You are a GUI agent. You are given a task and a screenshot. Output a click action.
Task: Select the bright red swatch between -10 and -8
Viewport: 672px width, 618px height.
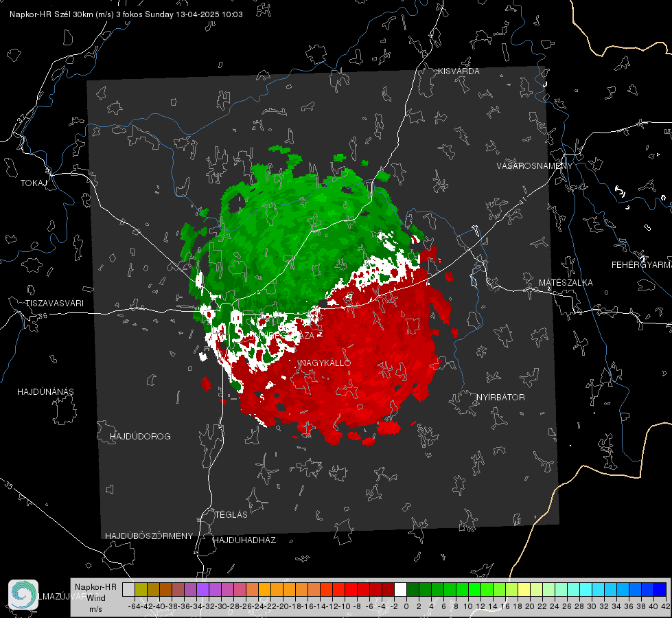point(351,589)
